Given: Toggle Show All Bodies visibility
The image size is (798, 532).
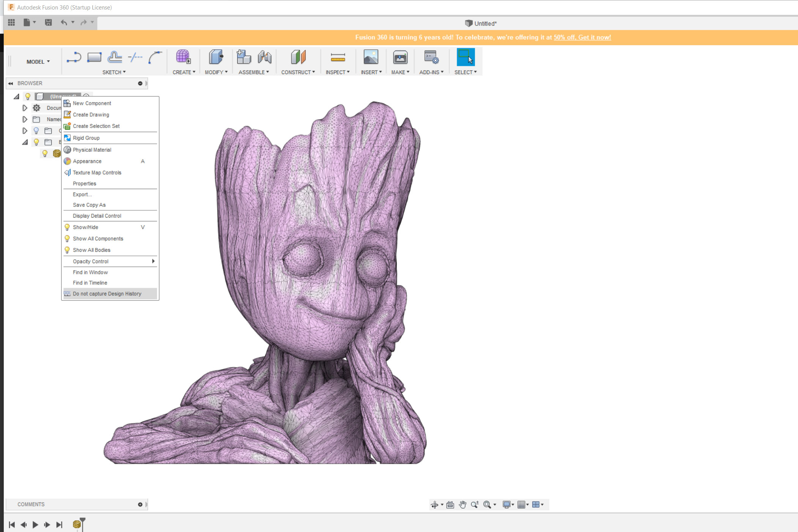Looking at the screenshot, I should (x=91, y=249).
